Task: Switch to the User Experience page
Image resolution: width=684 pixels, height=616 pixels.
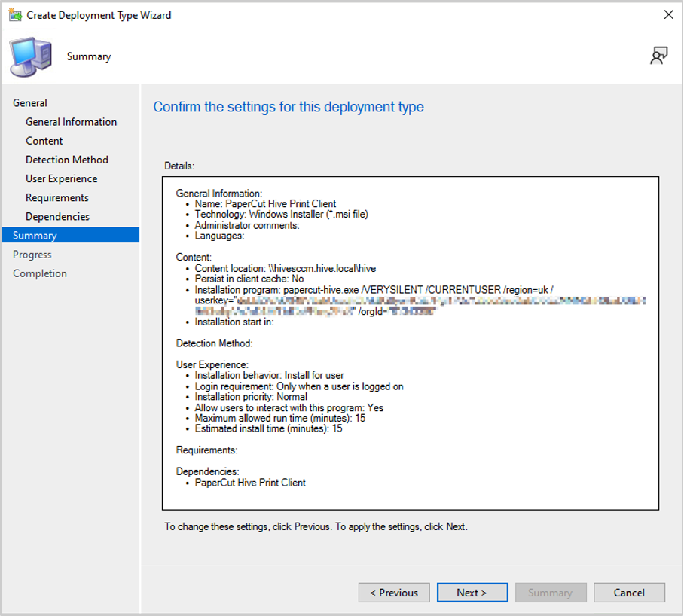Action: 62,178
